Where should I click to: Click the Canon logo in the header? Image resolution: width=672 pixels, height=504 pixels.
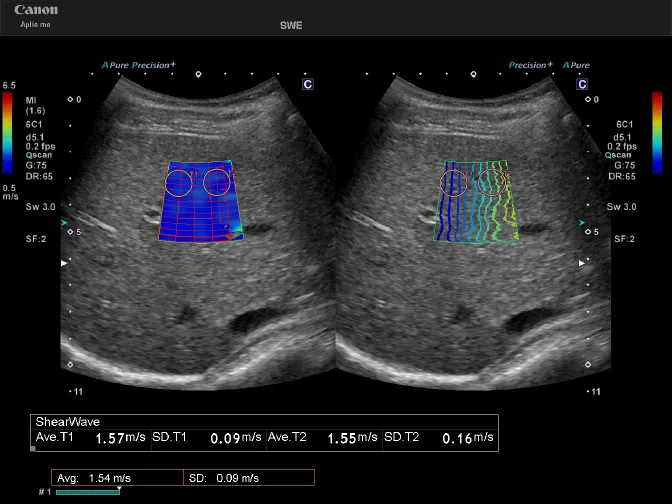point(35,10)
